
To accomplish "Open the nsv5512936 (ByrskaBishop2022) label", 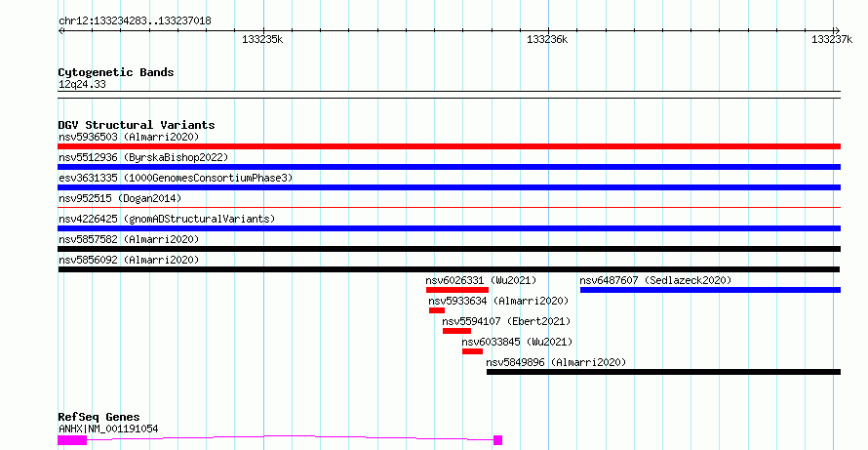I will (x=143, y=157).
